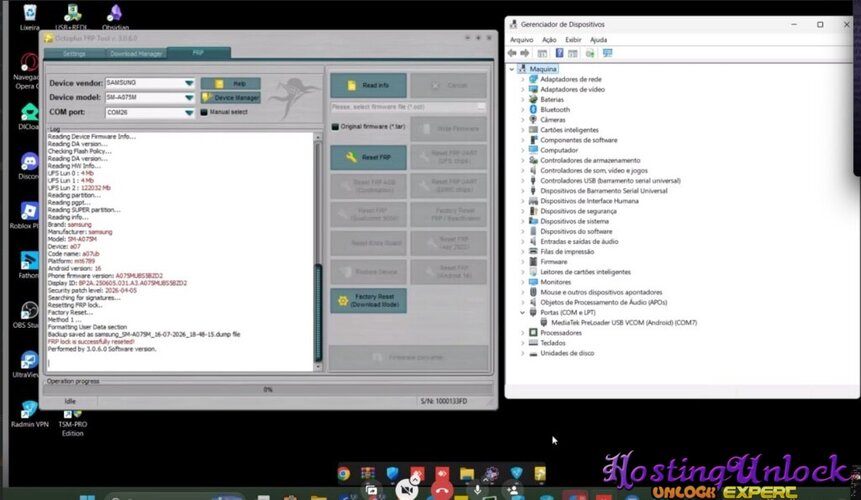Open the USB Redirector desktop icon
This screenshot has width=861, height=500.
[72, 16]
